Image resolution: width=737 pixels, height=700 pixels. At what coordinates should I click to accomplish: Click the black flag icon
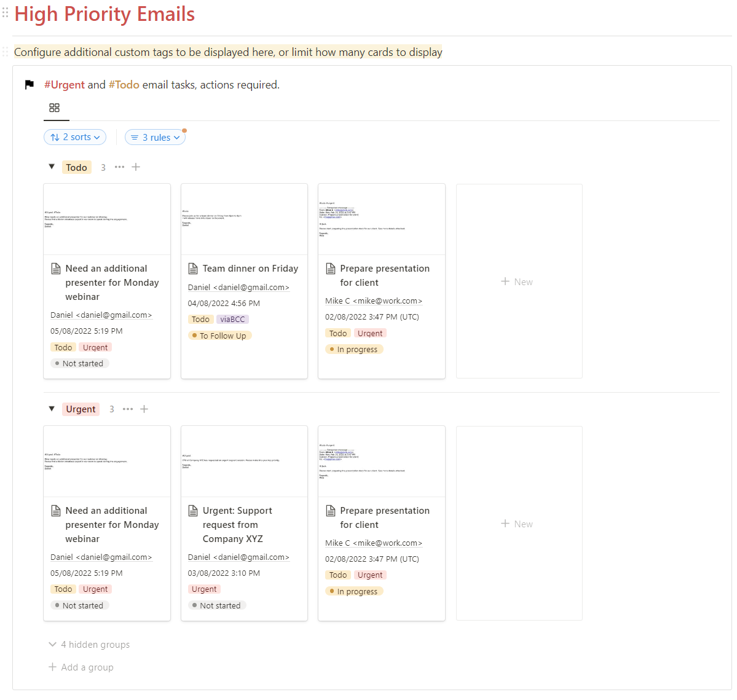pos(30,85)
